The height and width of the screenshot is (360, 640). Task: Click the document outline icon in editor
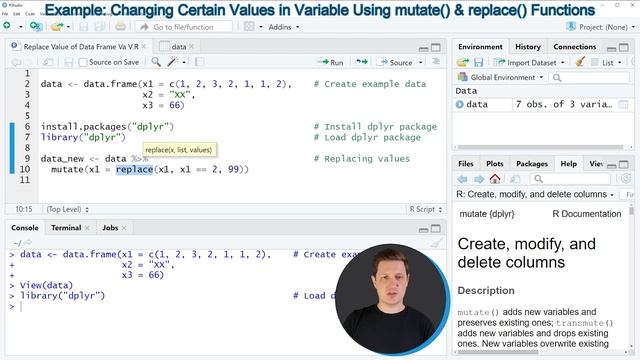[436, 62]
